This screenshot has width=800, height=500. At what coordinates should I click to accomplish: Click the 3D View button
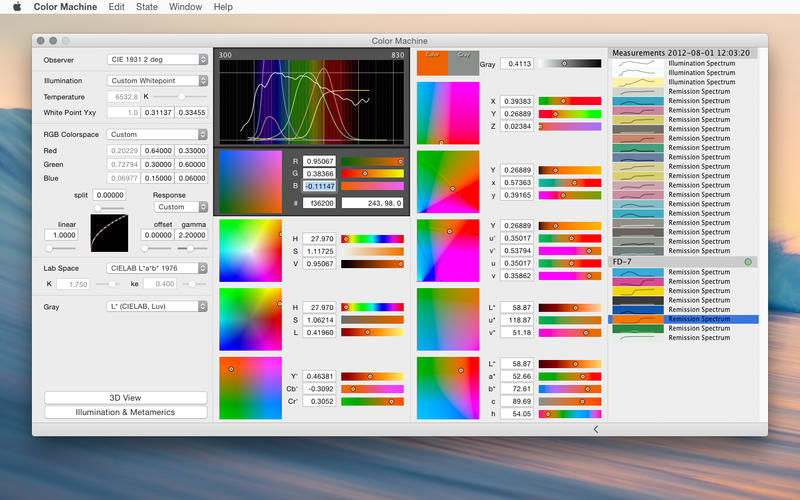click(126, 397)
